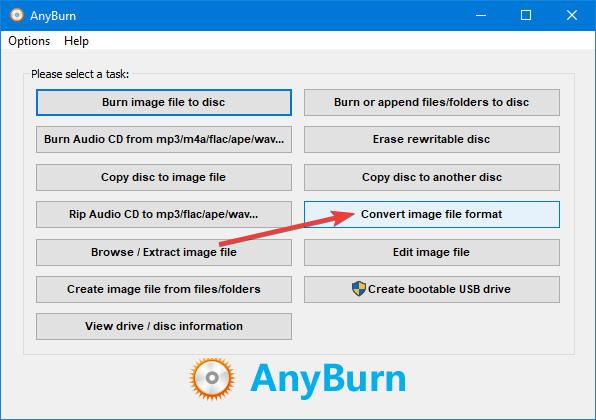Open the Help menu
The image size is (596, 420).
point(76,41)
